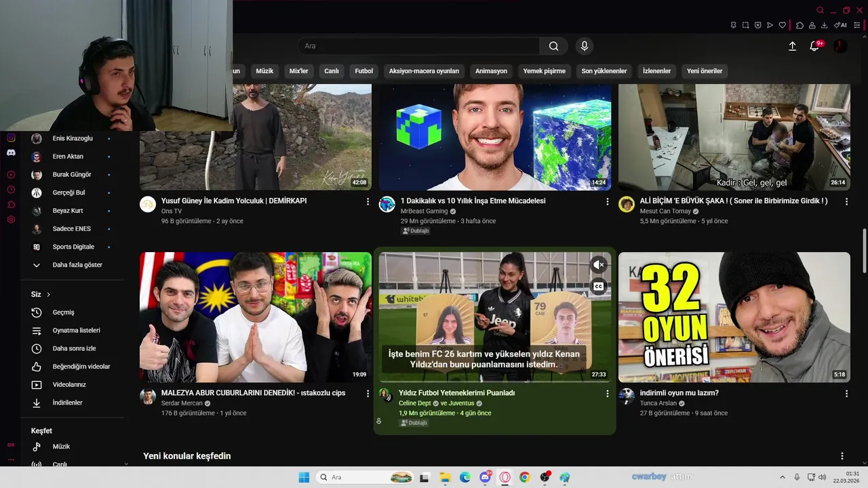Open the Sports Digitale subscription
Screen dimensions: 868x488
(x=73, y=247)
